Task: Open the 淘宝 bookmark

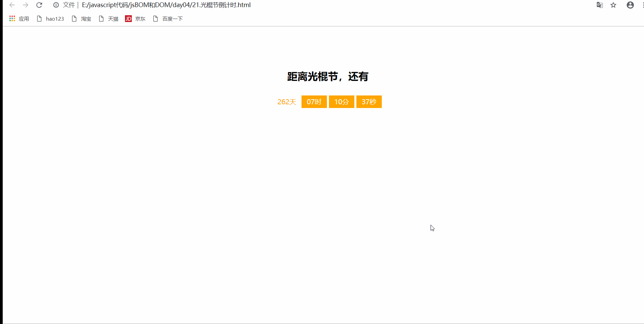Action: 81,19
